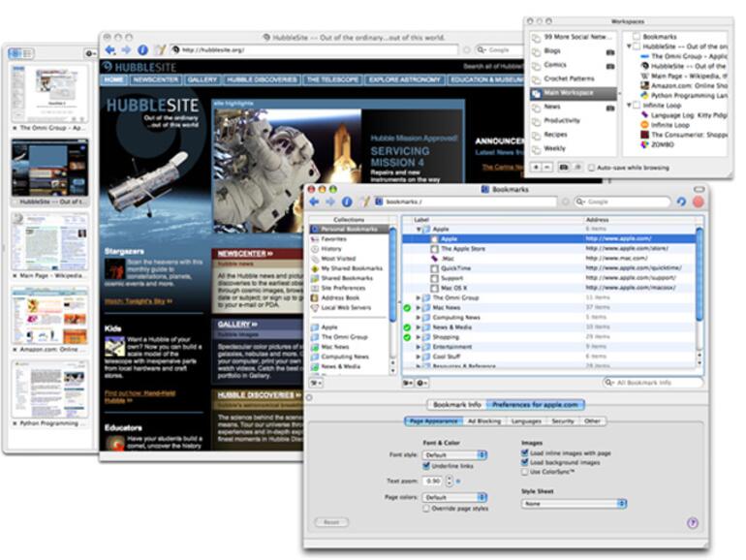The image size is (746, 560).
Task: Click the thumbnail view toggle in the tab drawer
Action: (x=16, y=53)
